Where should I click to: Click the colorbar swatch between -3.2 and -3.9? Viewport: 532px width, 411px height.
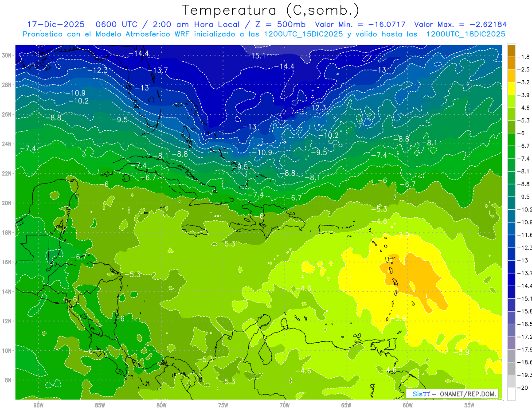point(511,89)
